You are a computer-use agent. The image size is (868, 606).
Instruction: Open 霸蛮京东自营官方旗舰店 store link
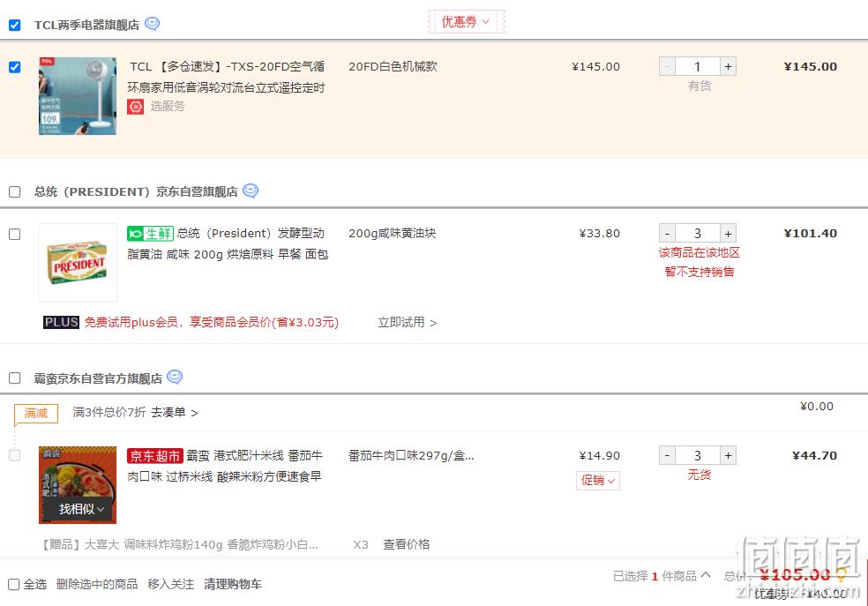coord(98,378)
